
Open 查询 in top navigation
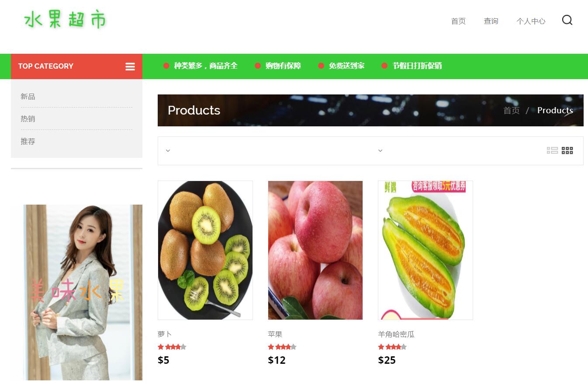click(x=491, y=21)
